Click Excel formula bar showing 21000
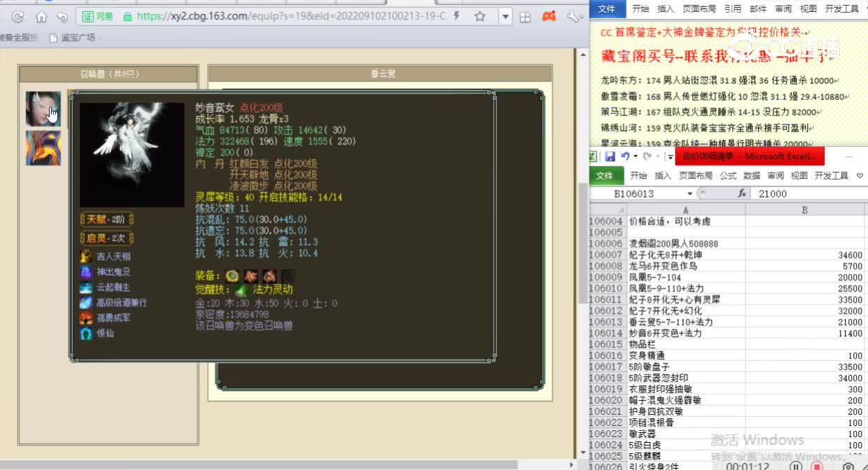This screenshot has width=868, height=470. pos(810,194)
